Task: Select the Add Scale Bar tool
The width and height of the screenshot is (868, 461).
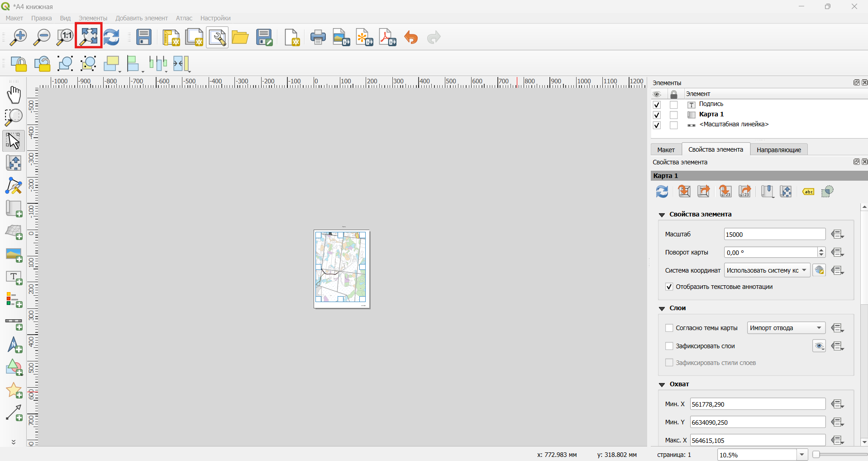Action: tap(14, 323)
